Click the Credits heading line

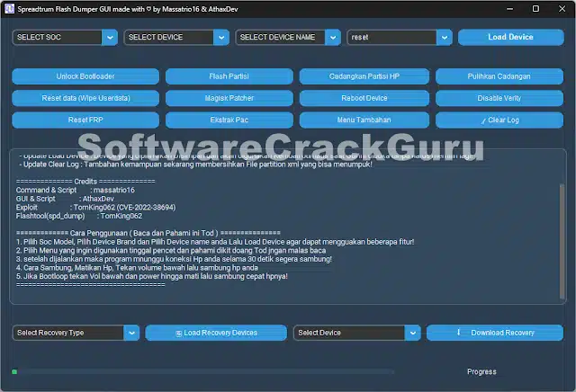coord(85,182)
